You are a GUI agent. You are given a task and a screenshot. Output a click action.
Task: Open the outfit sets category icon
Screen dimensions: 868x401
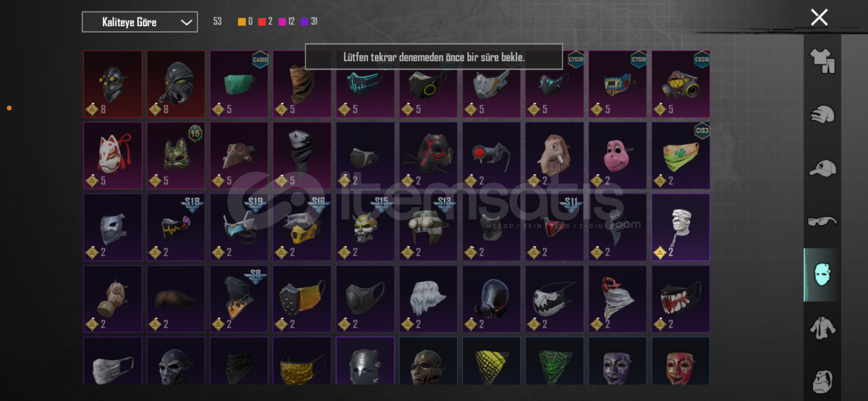point(822,61)
